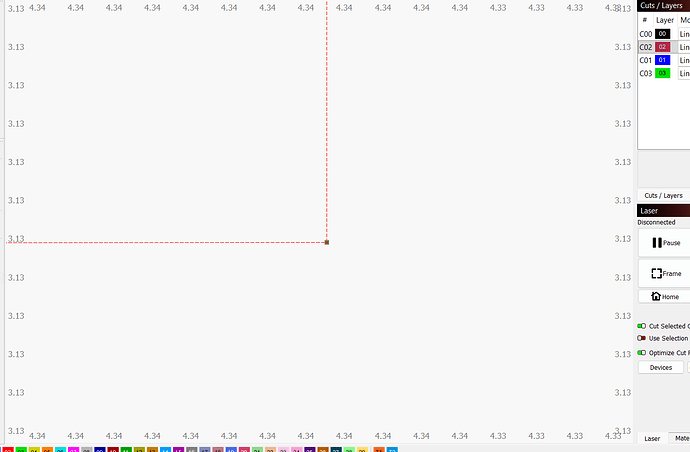This screenshot has width=690, height=452.
Task: Pick palette color 09 navy in bottom bar
Action: [100, 450]
